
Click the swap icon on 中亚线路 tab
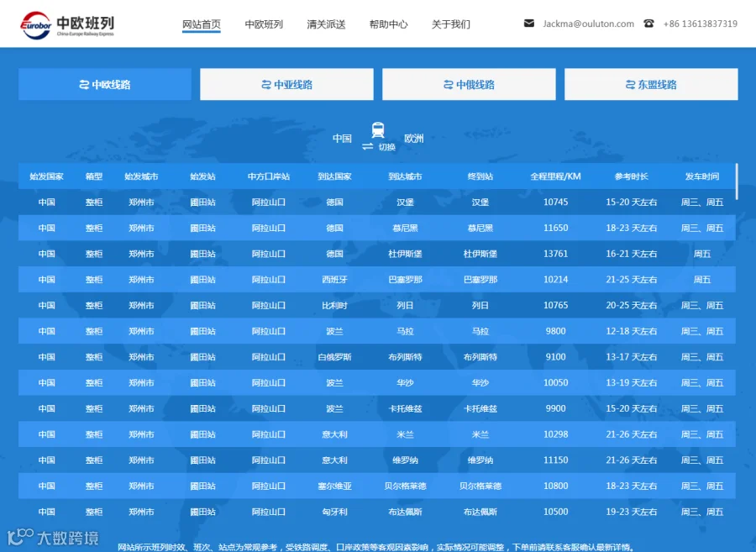point(266,85)
